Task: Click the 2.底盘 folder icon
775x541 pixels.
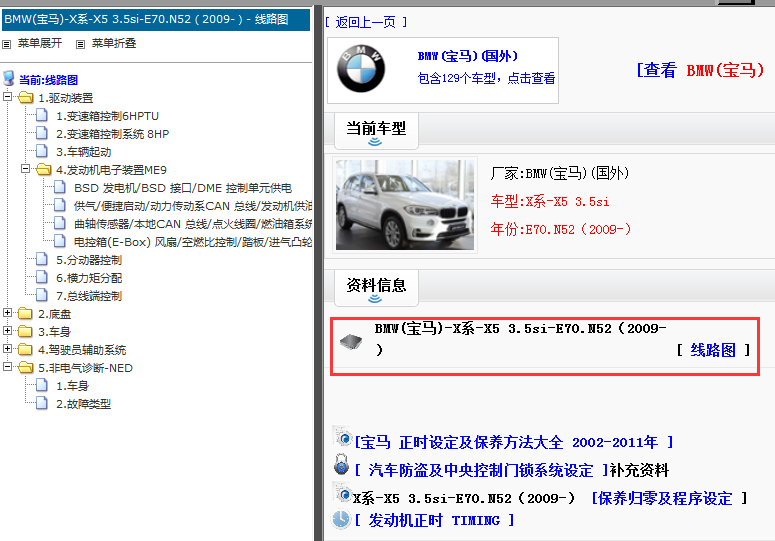Action: click(25, 313)
